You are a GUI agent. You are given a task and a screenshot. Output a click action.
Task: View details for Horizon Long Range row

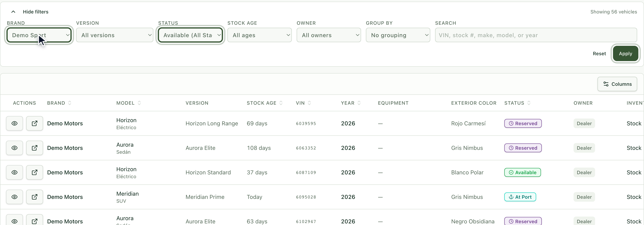click(14, 123)
